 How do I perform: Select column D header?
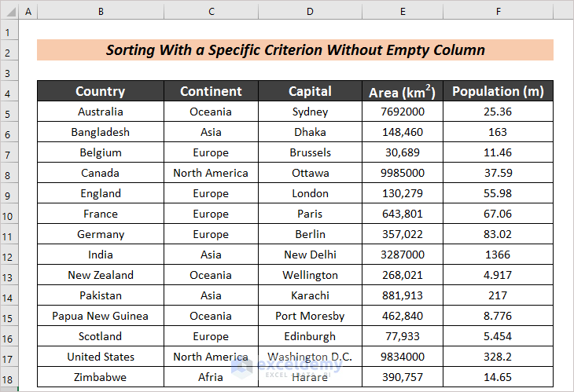[x=310, y=13]
